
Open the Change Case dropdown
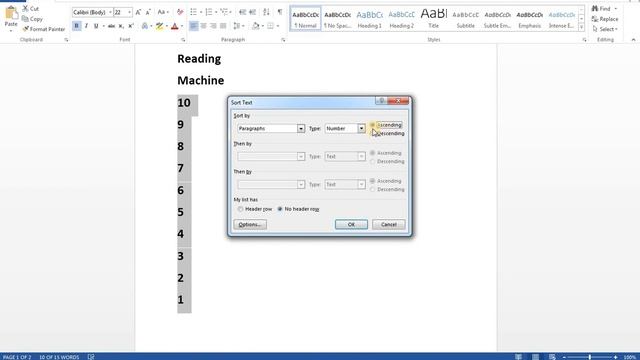(163, 12)
